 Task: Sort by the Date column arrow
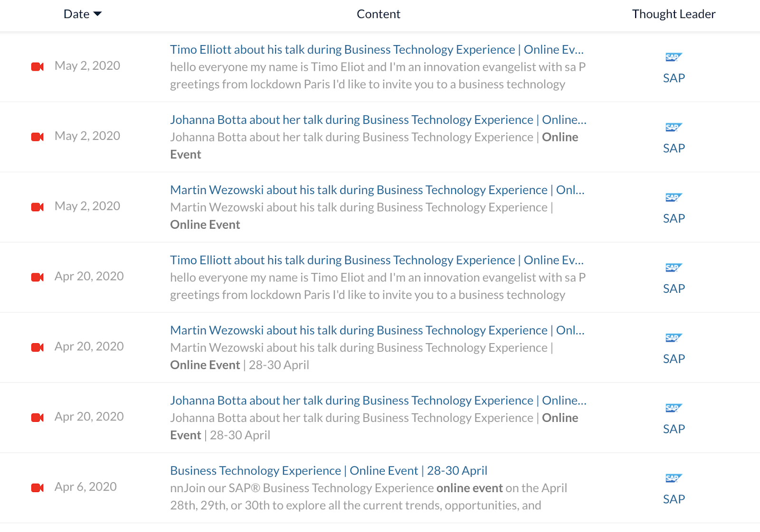point(98,14)
